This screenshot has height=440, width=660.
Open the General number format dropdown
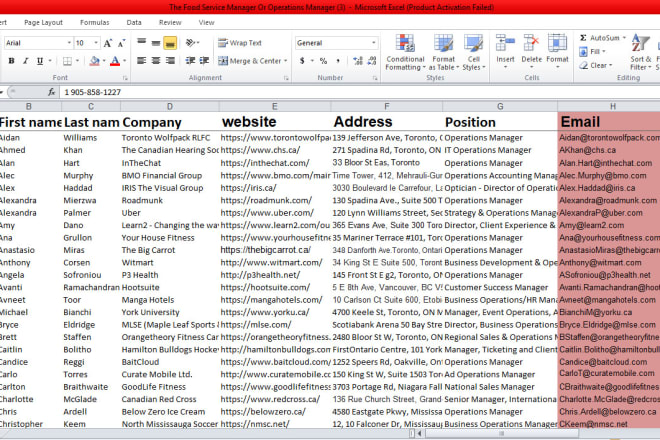(373, 43)
